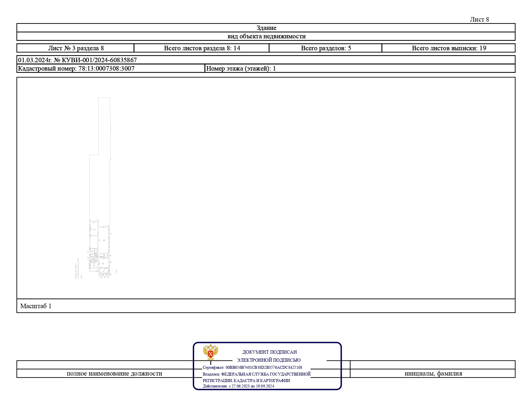Click the "вид объекта недвижимости" caption
The image size is (532, 411).
click(266, 36)
